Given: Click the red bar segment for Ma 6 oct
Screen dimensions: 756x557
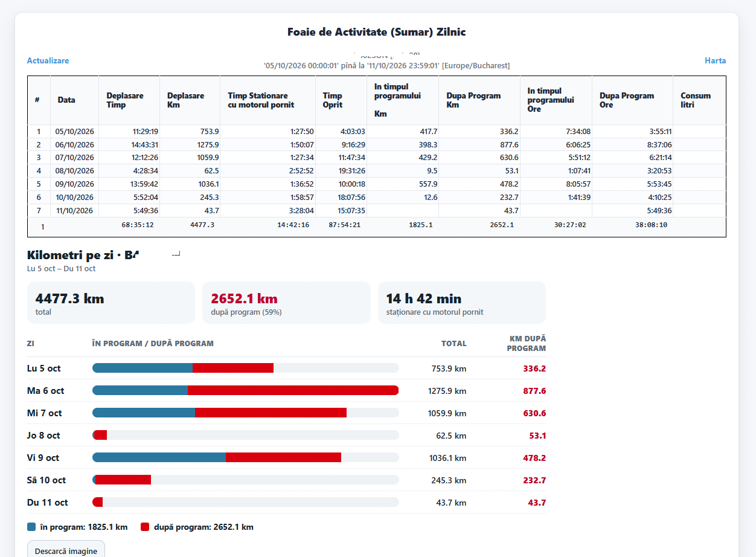Looking at the screenshot, I should 293,390.
